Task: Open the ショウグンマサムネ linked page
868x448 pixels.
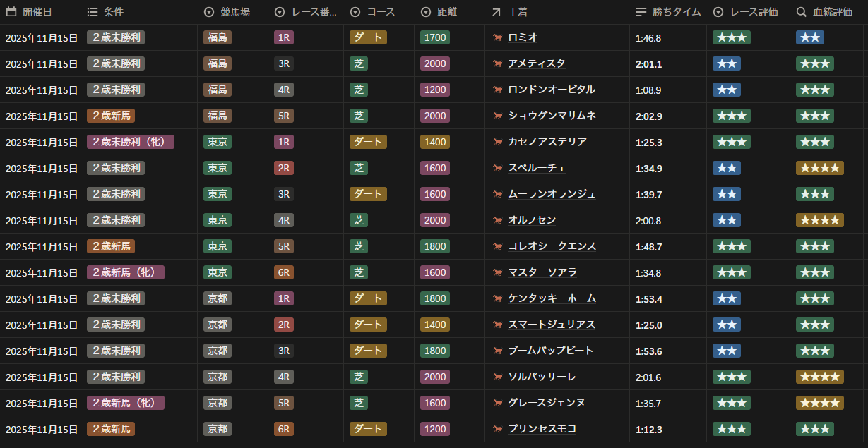Action: 552,116
